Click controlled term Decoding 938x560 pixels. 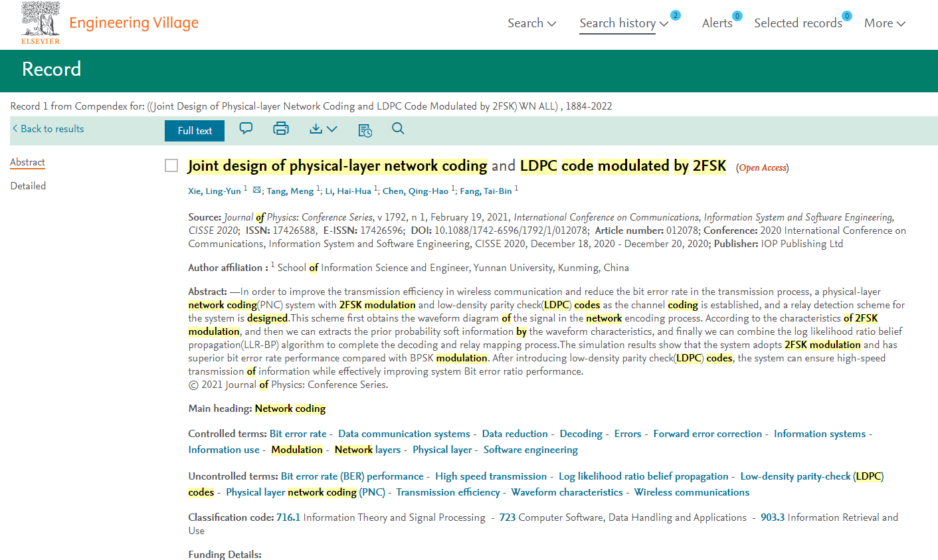581,434
